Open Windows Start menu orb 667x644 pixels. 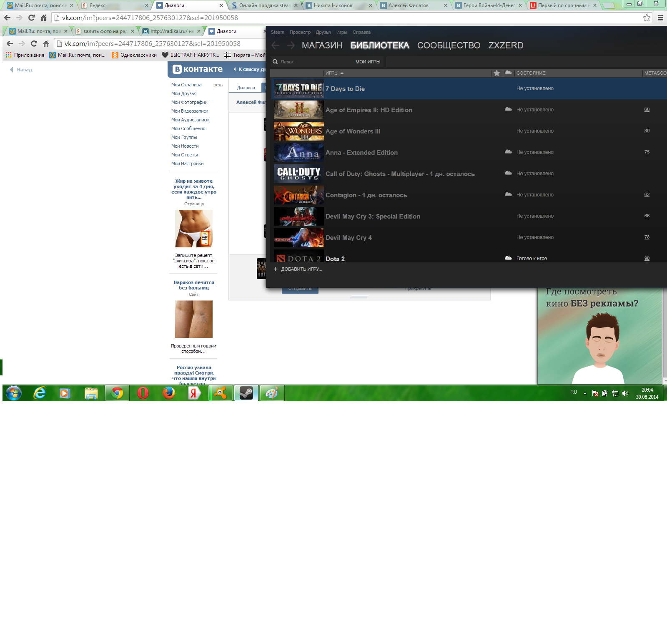(x=14, y=393)
